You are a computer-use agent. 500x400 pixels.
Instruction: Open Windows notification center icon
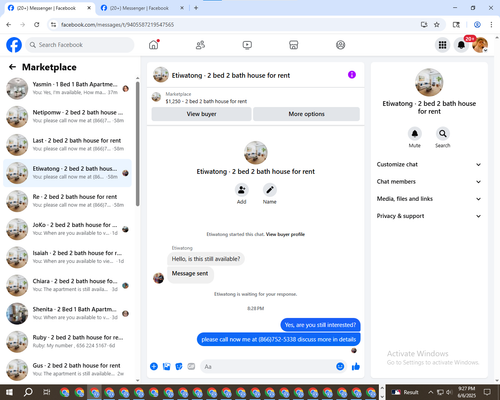point(487,392)
